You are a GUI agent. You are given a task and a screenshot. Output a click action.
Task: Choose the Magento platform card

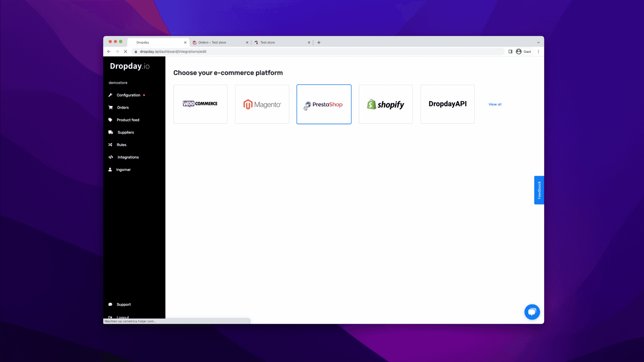click(x=262, y=104)
